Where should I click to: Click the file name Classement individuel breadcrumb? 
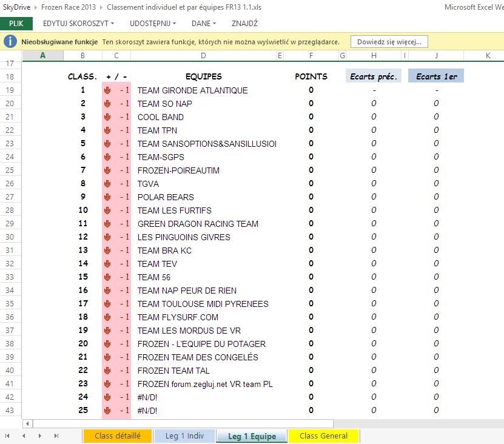[x=184, y=7]
